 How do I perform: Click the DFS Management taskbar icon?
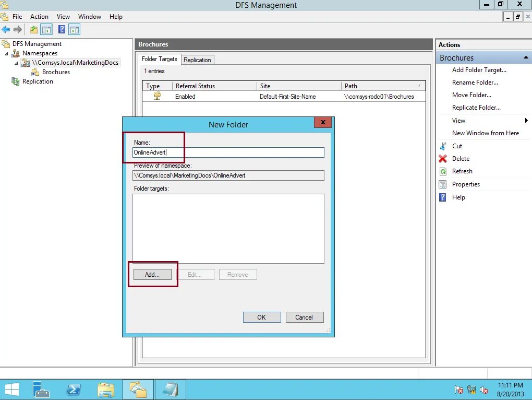coord(138,390)
